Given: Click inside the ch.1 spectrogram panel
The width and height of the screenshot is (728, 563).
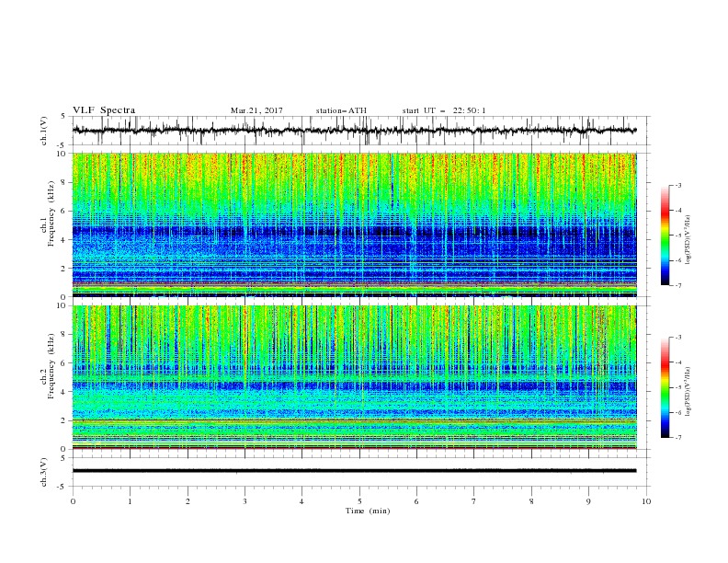Looking at the screenshot, I should click(x=354, y=224).
